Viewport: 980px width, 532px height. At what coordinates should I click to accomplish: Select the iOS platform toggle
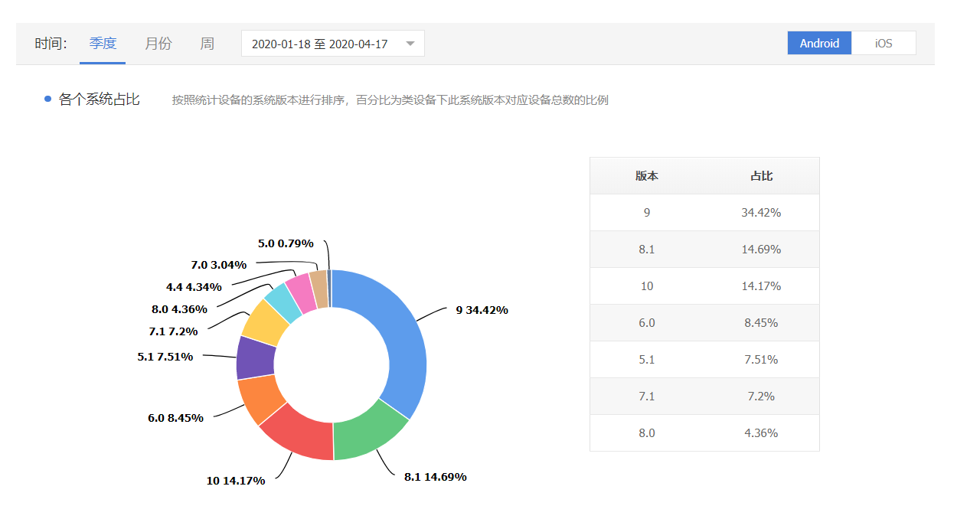[884, 44]
